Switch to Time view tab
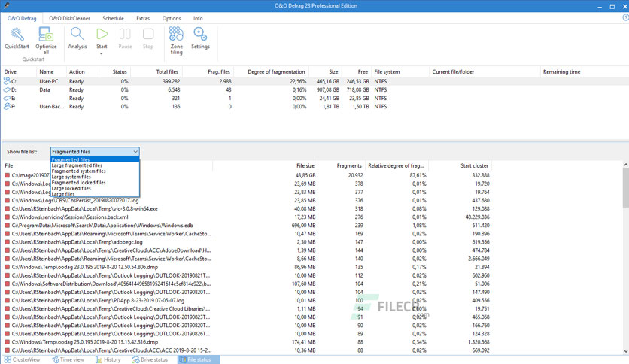This screenshot has width=629, height=364. 68,359
